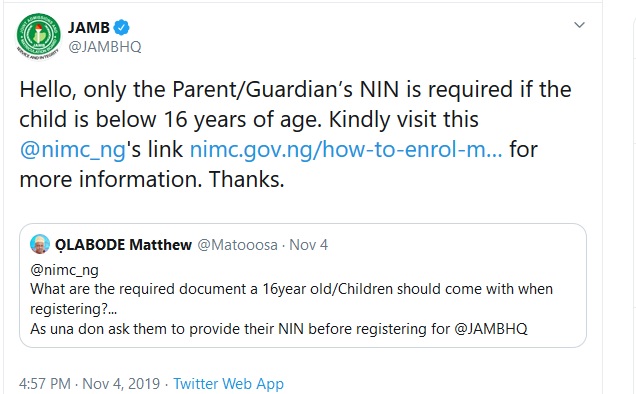Screen dimensions: 636x394
Task: Open OLABODE Matthew's name in quoted tweet
Action: [123, 245]
